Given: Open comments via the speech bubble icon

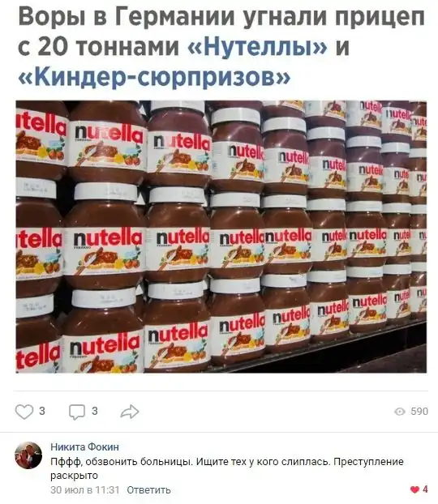Looking at the screenshot, I should point(77,412).
